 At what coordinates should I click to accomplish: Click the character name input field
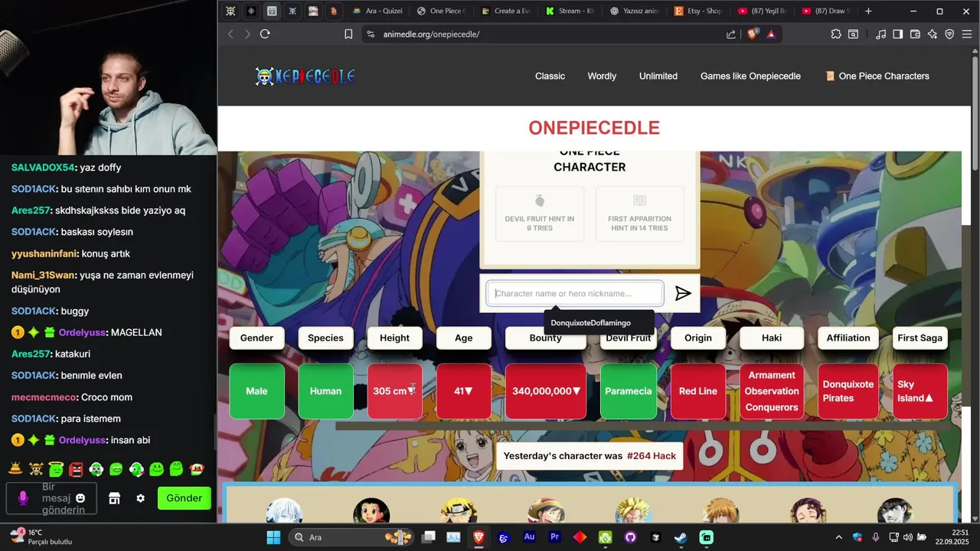click(x=575, y=293)
